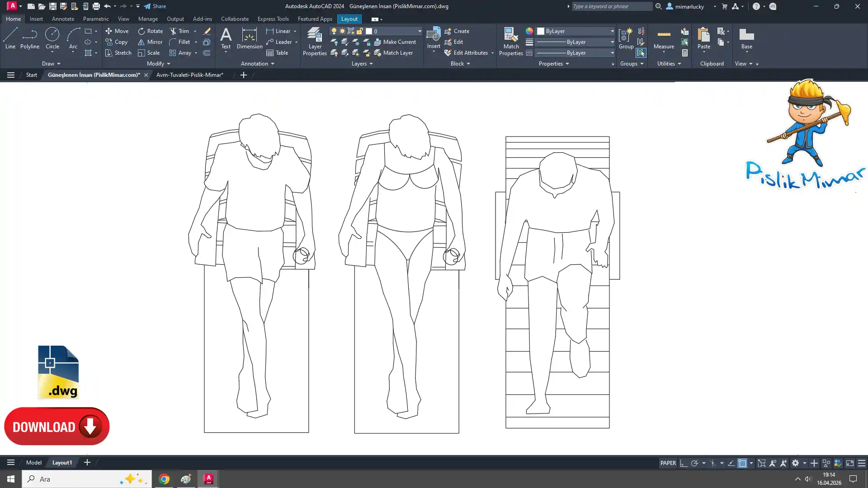Image resolution: width=868 pixels, height=488 pixels.
Task: Click the red DOWNLOAD button
Action: (x=57, y=427)
